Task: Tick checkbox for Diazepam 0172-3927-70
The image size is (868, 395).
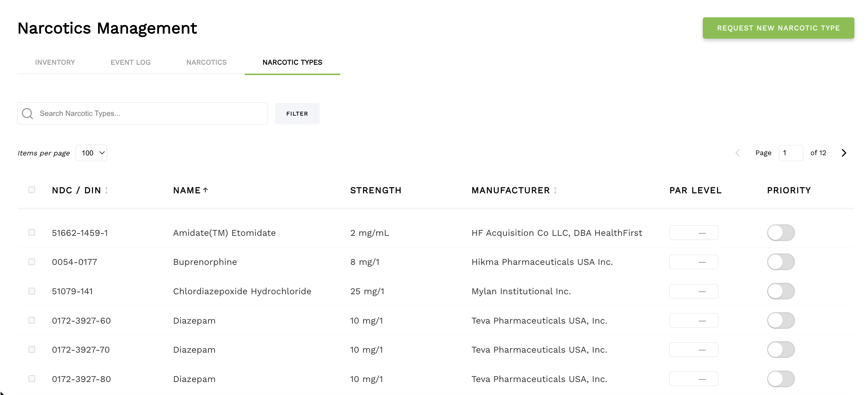Action: click(32, 349)
